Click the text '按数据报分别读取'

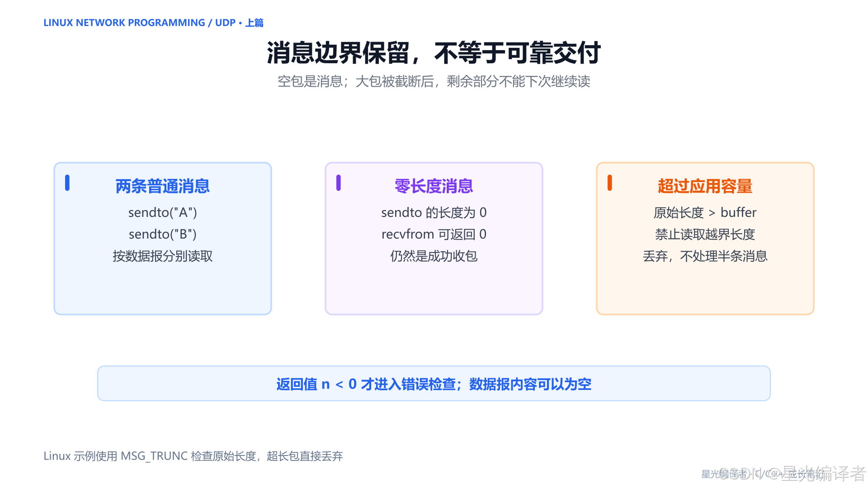click(162, 256)
